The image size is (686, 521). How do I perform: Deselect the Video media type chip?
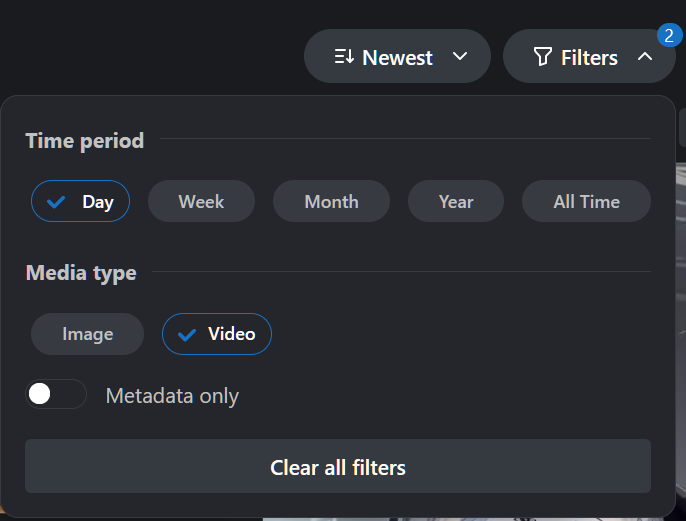pos(217,334)
